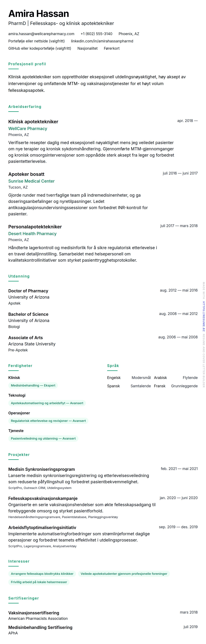Click the Medisin Synkroniseringsprogram project title

41,469
